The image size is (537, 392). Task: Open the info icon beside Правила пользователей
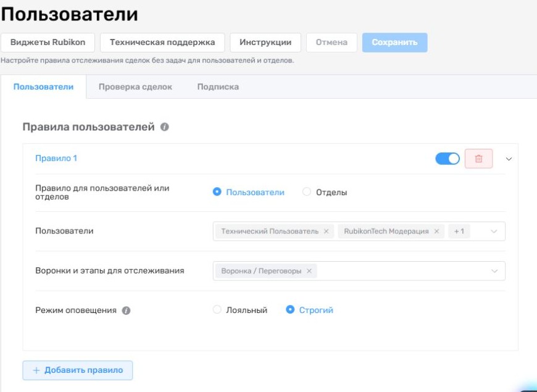(x=164, y=127)
